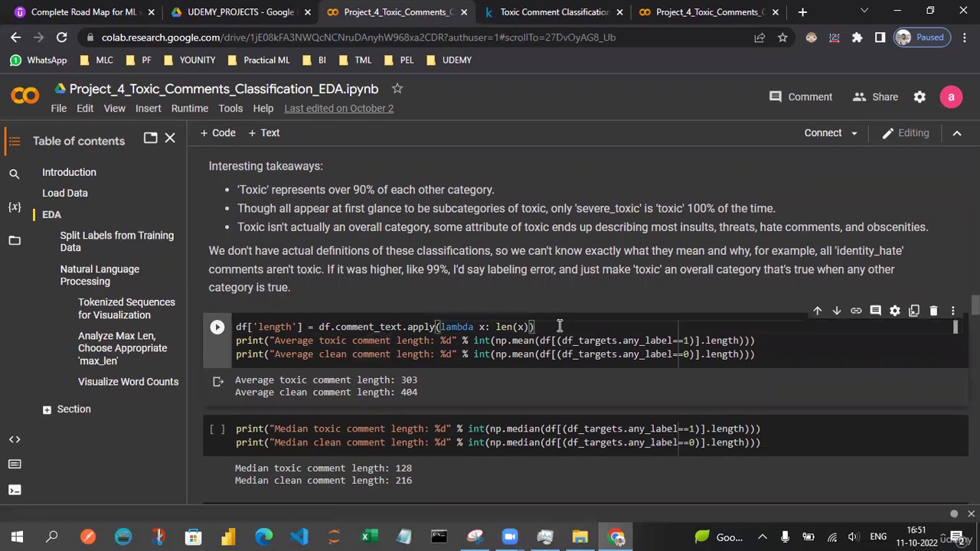Screen dimensions: 980x551
Task: Open the View menu
Action: (114, 108)
